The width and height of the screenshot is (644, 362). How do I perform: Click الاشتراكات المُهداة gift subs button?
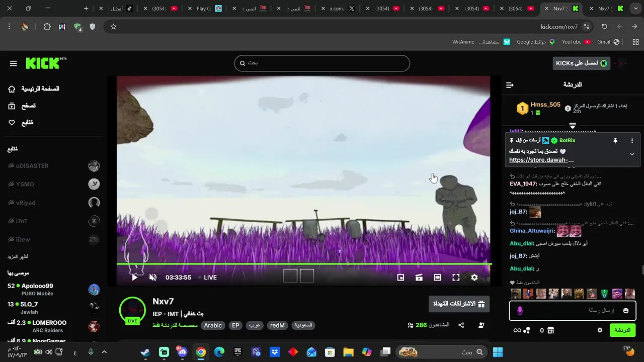(459, 304)
